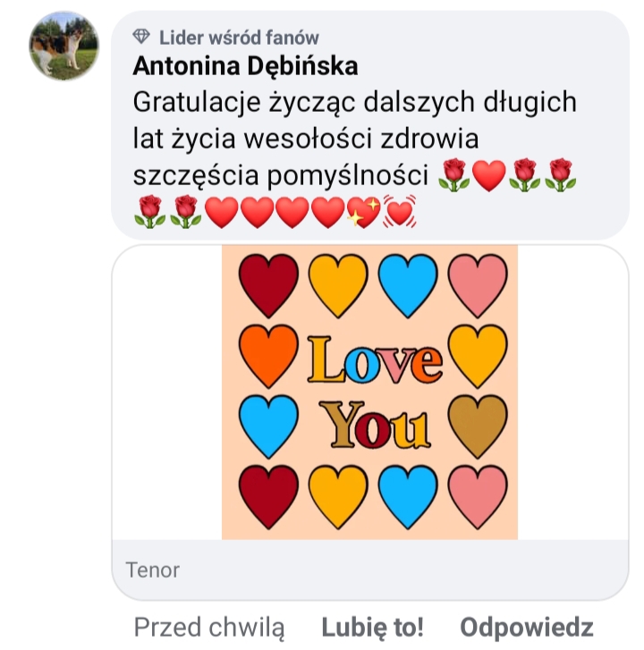Like the comment with Lubię to!
This screenshot has width=644, height=650.
[372, 627]
